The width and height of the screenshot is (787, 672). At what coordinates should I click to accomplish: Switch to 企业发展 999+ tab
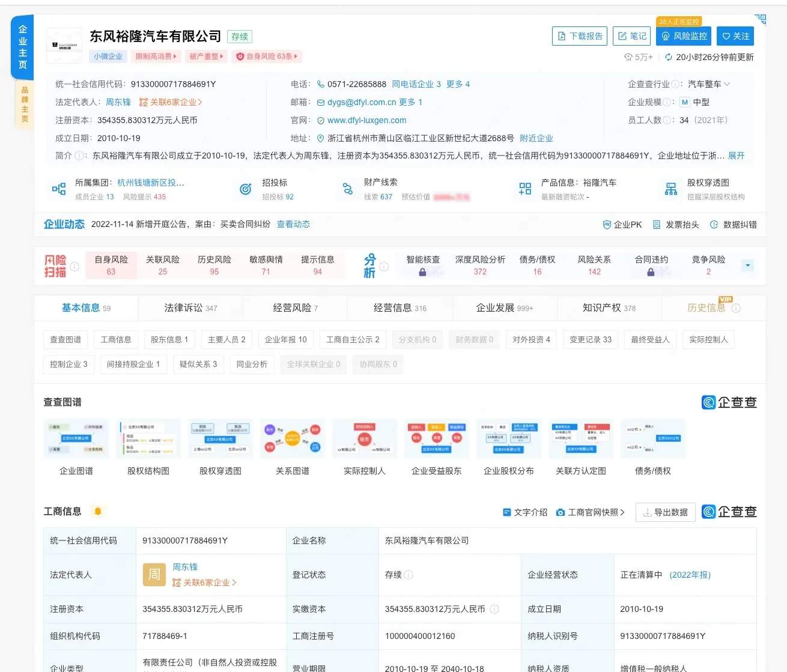point(504,308)
